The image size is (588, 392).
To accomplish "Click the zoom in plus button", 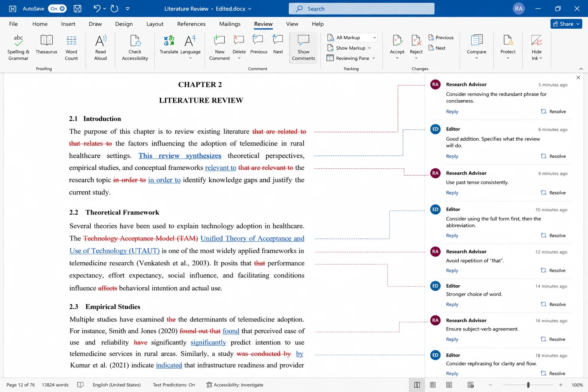I will 561,385.
